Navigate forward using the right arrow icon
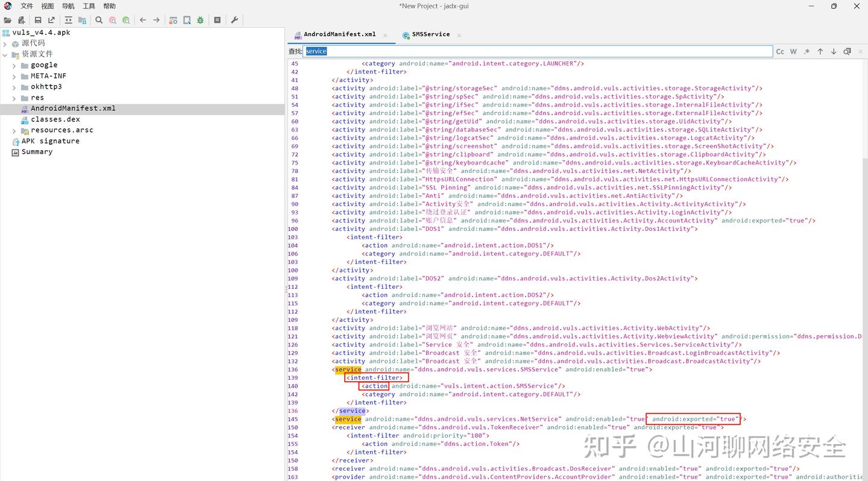This screenshot has width=868, height=481. click(157, 20)
